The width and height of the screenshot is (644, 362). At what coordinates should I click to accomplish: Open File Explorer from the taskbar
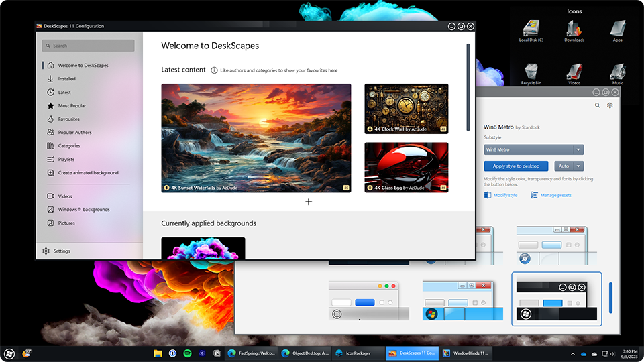coord(158,353)
